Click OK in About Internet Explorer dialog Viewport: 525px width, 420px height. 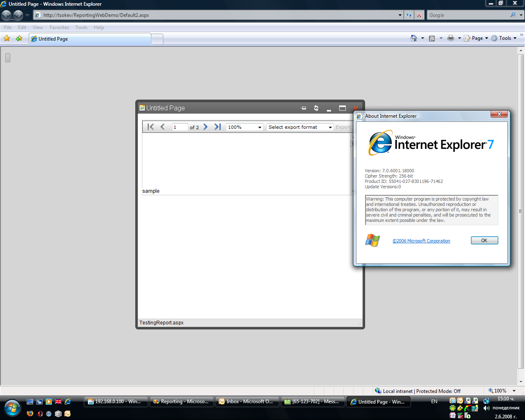[x=484, y=240]
